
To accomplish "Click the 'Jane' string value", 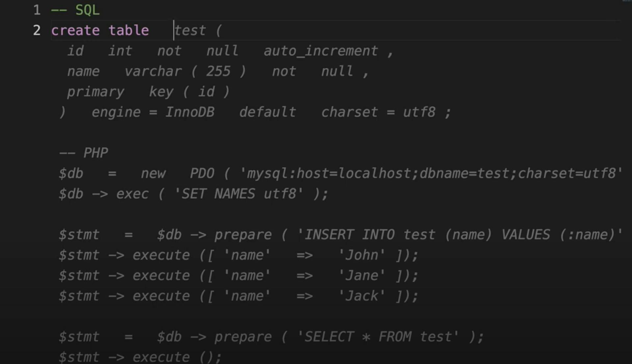I will pyautogui.click(x=361, y=275).
